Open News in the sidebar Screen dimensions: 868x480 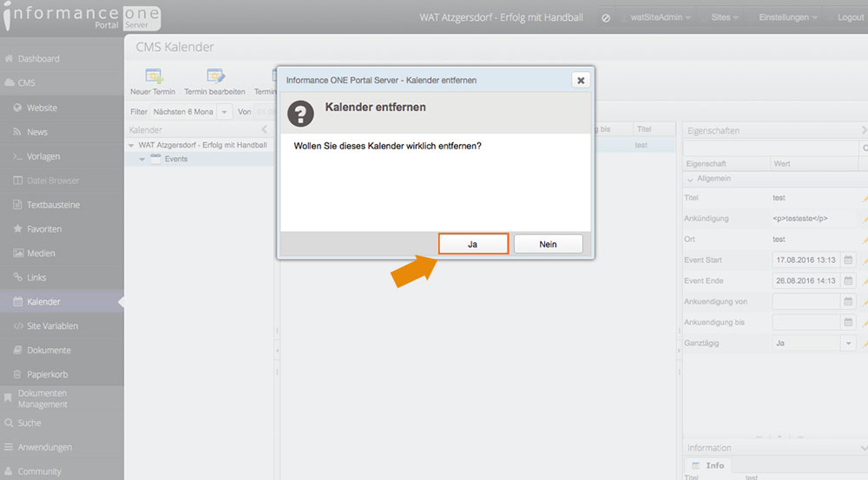pos(37,132)
